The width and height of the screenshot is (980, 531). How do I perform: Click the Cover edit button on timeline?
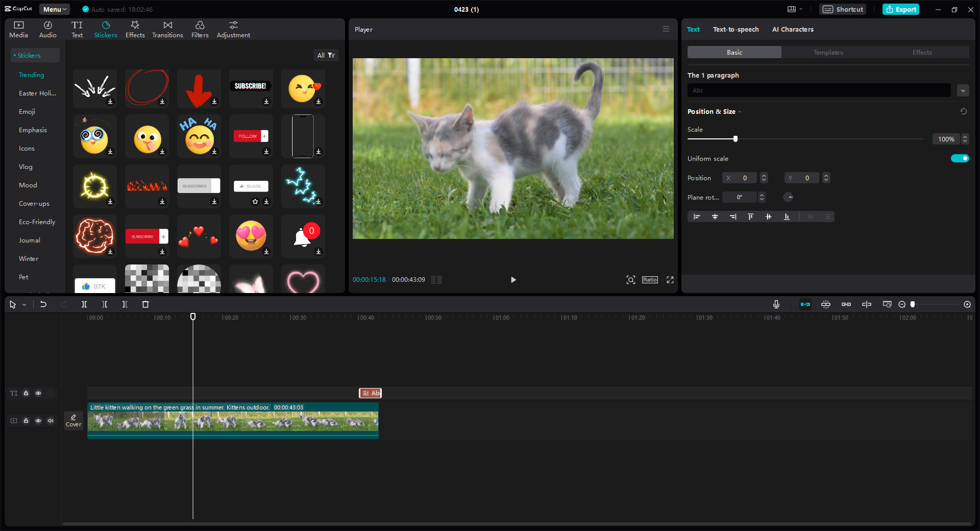[x=73, y=420]
